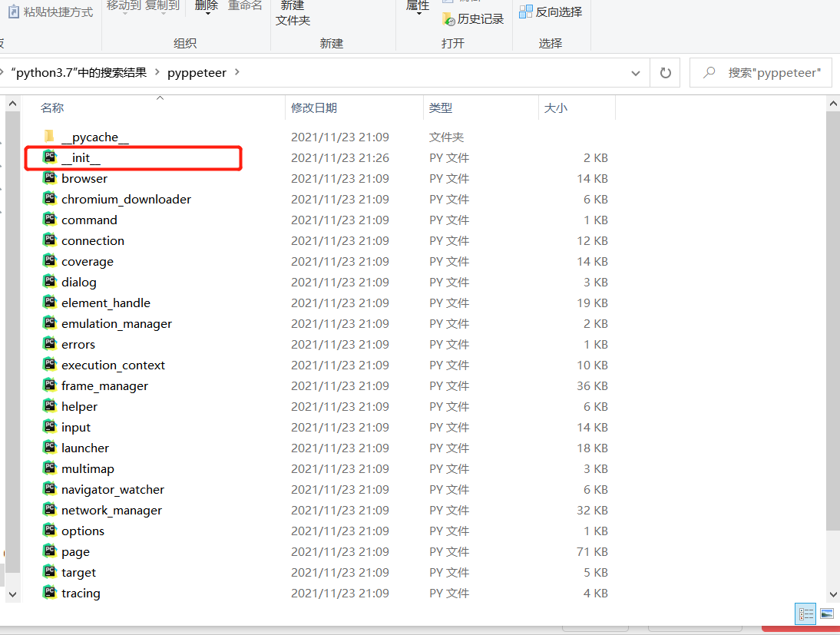Go to pyppeteer breadcrumb in address bar
The image size is (840, 635).
click(197, 72)
